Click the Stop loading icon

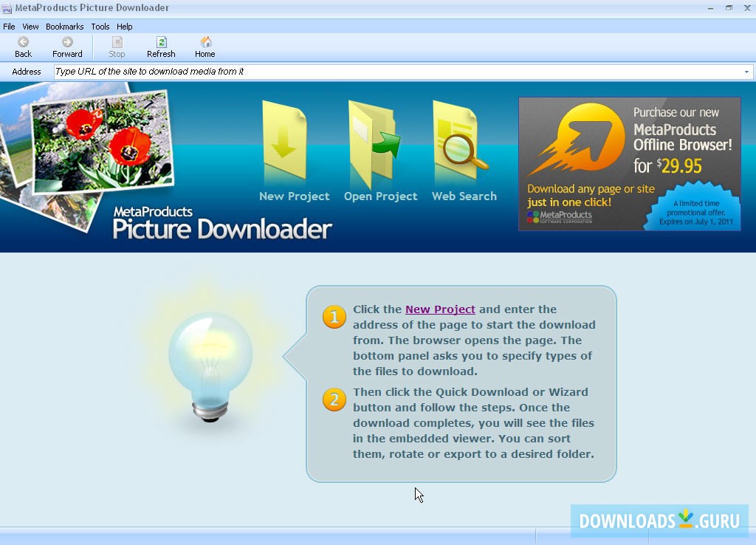(117, 42)
